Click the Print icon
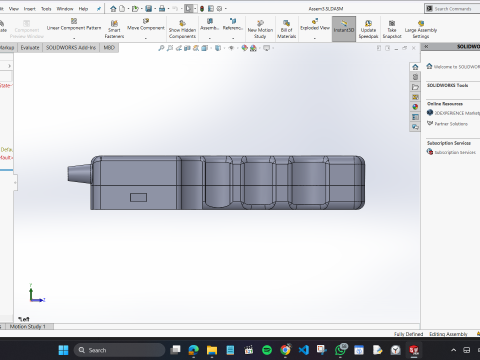This screenshot has width=480, height=360. (162, 9)
